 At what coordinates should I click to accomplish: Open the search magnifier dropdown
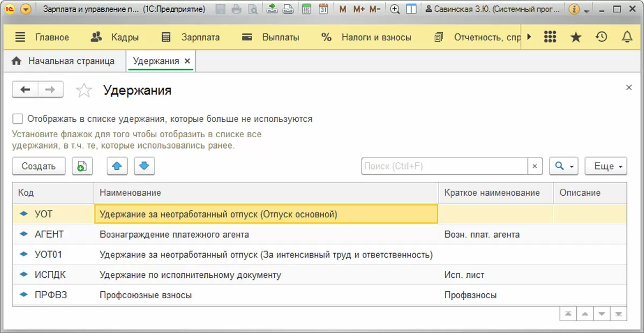coord(563,166)
